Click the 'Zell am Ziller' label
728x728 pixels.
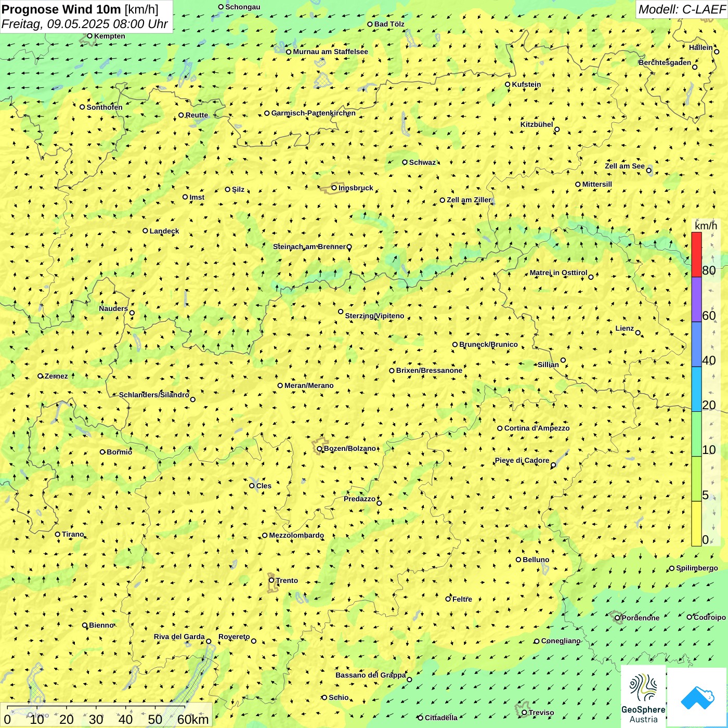click(469, 200)
